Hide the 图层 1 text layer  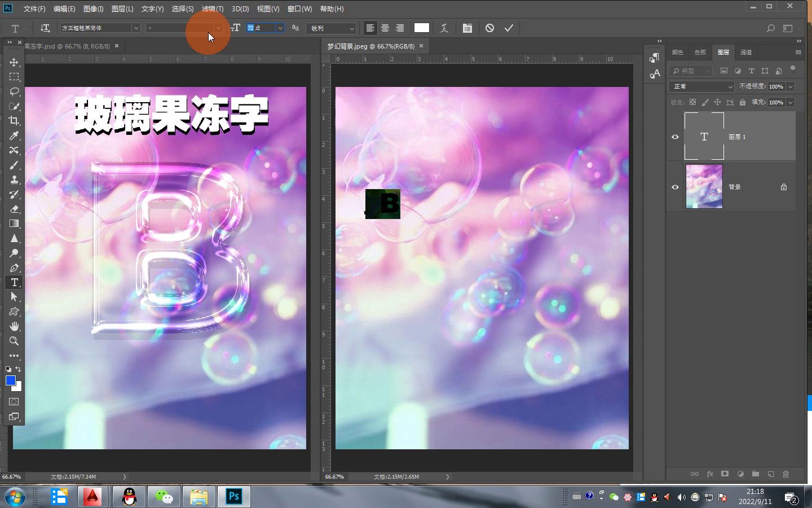click(675, 137)
